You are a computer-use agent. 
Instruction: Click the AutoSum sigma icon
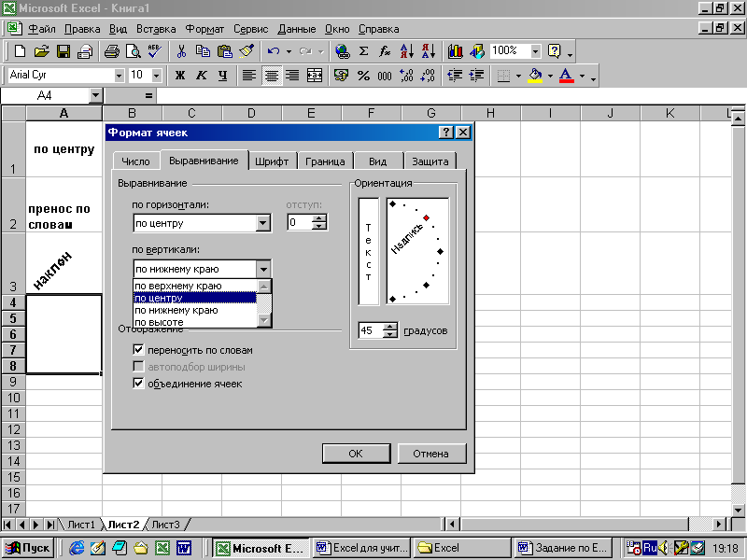(x=363, y=51)
